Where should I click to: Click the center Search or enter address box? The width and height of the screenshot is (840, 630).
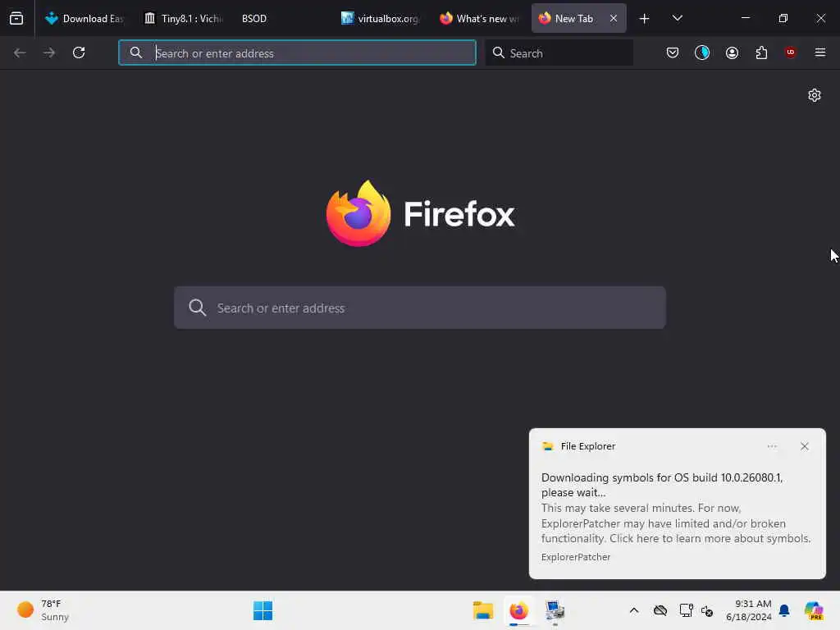(x=420, y=308)
